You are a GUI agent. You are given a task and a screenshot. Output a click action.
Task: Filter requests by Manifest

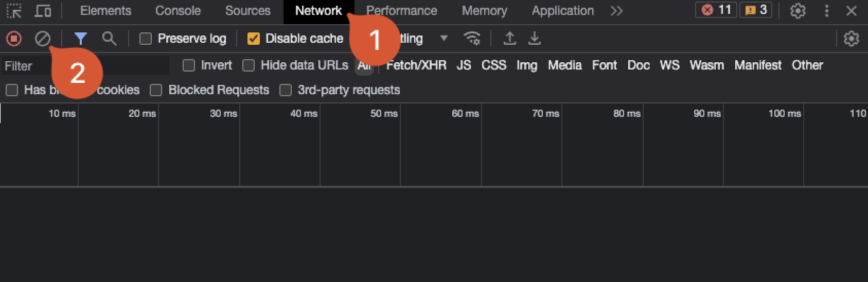757,65
